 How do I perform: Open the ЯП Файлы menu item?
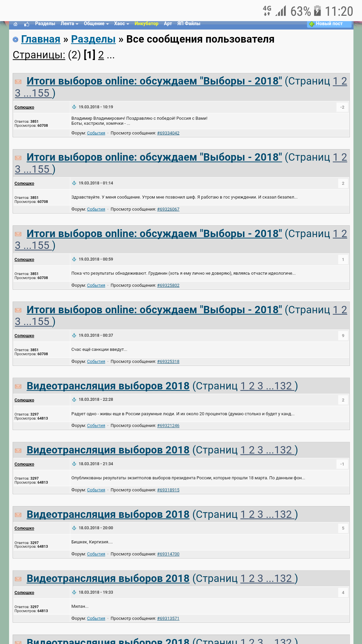(189, 23)
